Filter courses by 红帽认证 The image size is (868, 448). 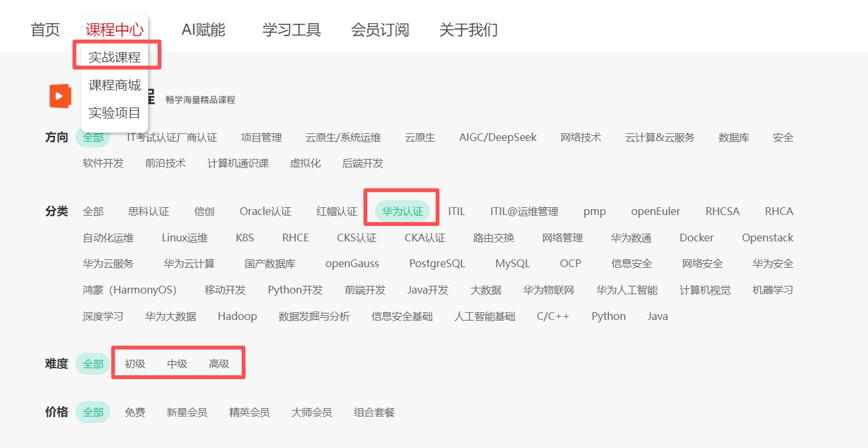[335, 210]
